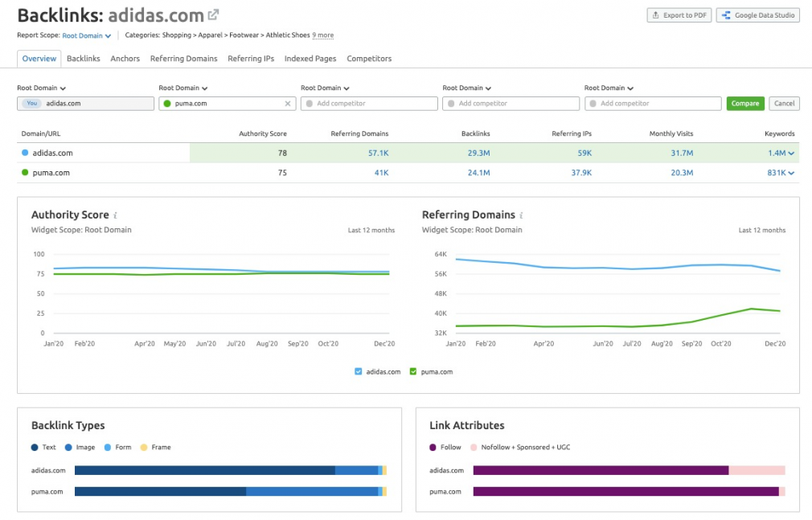Switch to the Backlinks tab
This screenshot has width=812, height=520.
[x=84, y=59]
